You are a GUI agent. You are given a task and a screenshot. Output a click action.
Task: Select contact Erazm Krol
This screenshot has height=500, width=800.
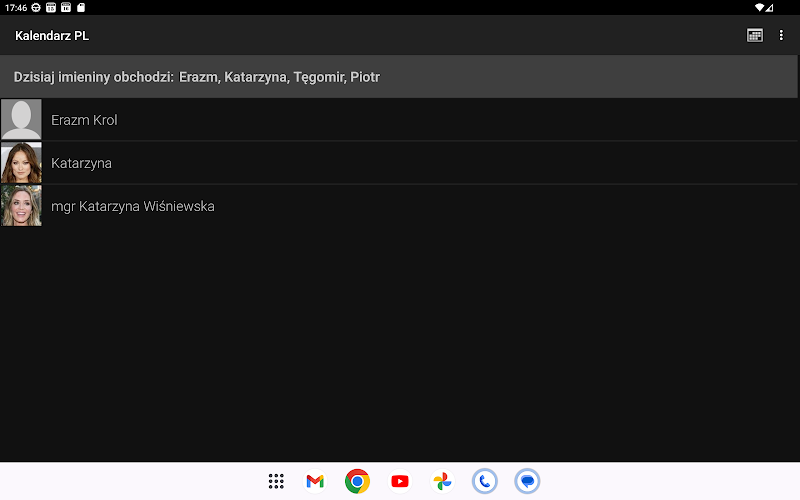[399, 120]
